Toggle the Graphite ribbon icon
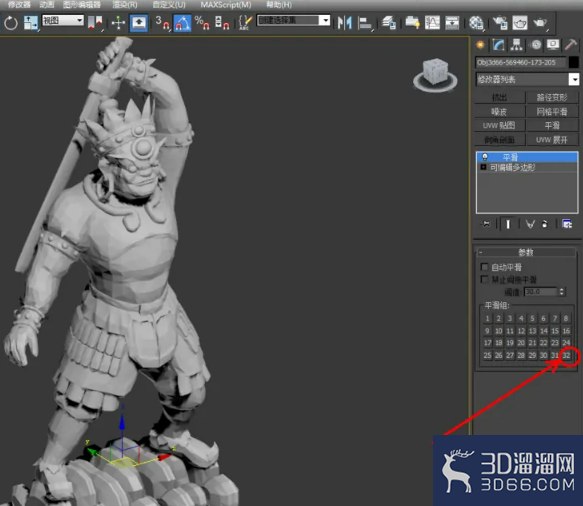This screenshot has width=583, height=506. [412, 23]
